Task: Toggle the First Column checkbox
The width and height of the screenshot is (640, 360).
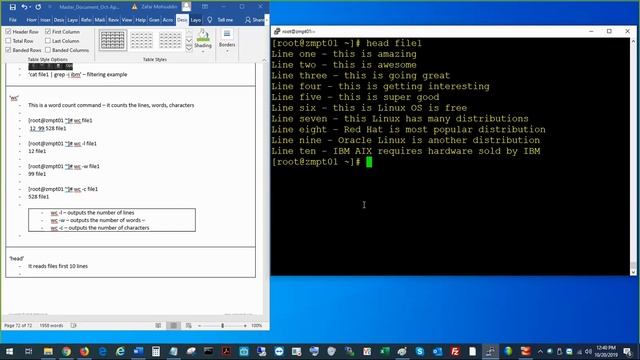Action: [x=48, y=31]
